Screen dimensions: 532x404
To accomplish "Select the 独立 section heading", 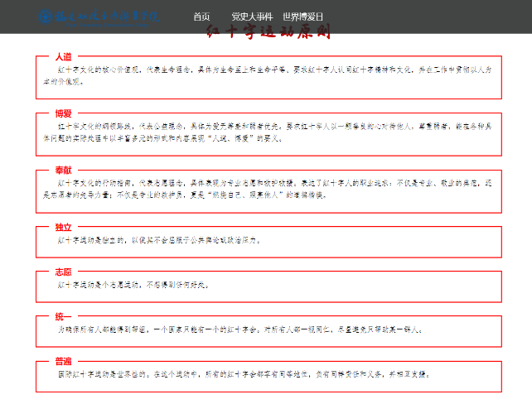I will [64, 226].
